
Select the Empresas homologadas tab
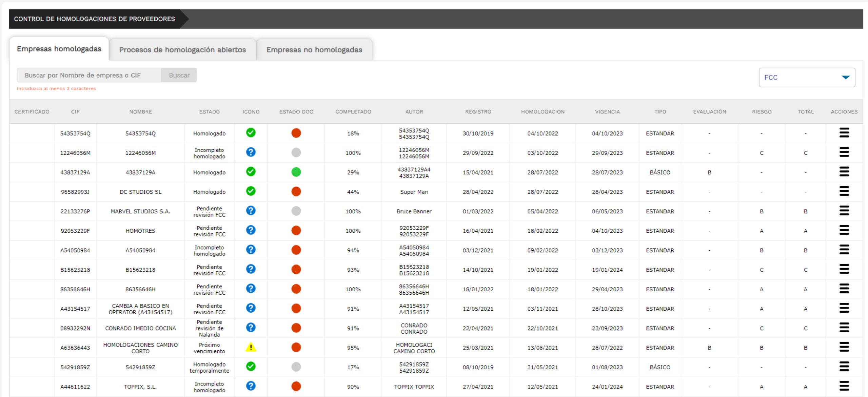59,49
